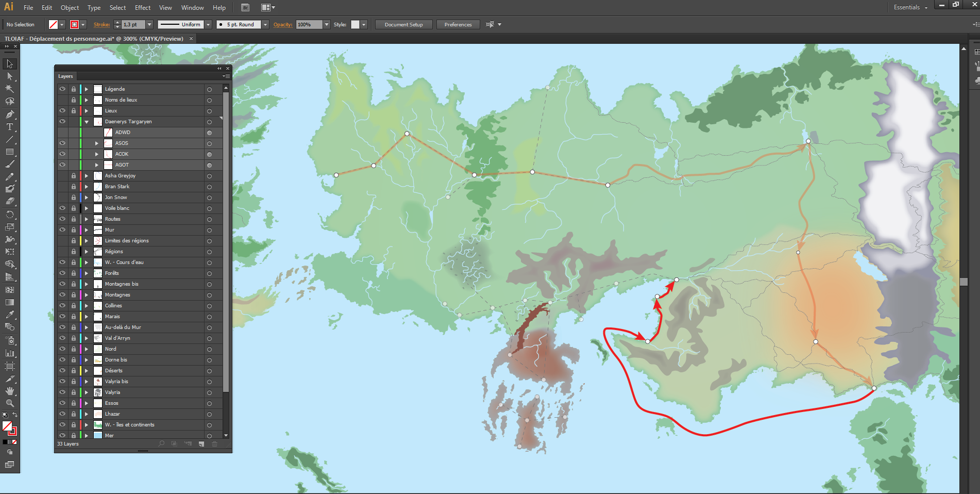Click Create New Layer icon in Layers panel
This screenshot has width=980, height=494.
201,444
